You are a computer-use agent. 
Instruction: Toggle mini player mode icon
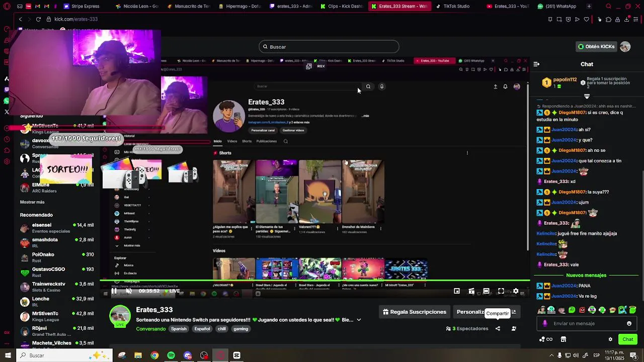tap(457, 291)
